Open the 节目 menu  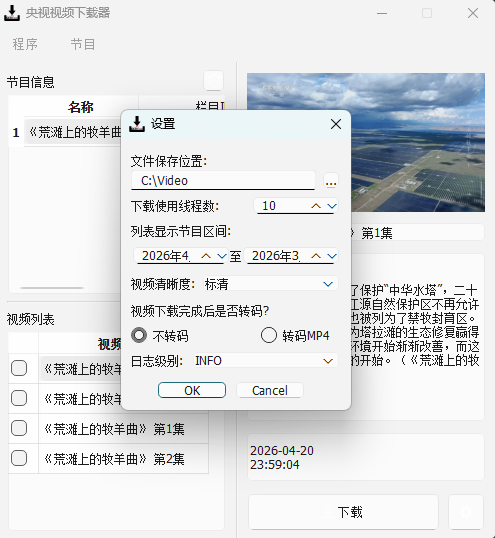pos(83,44)
